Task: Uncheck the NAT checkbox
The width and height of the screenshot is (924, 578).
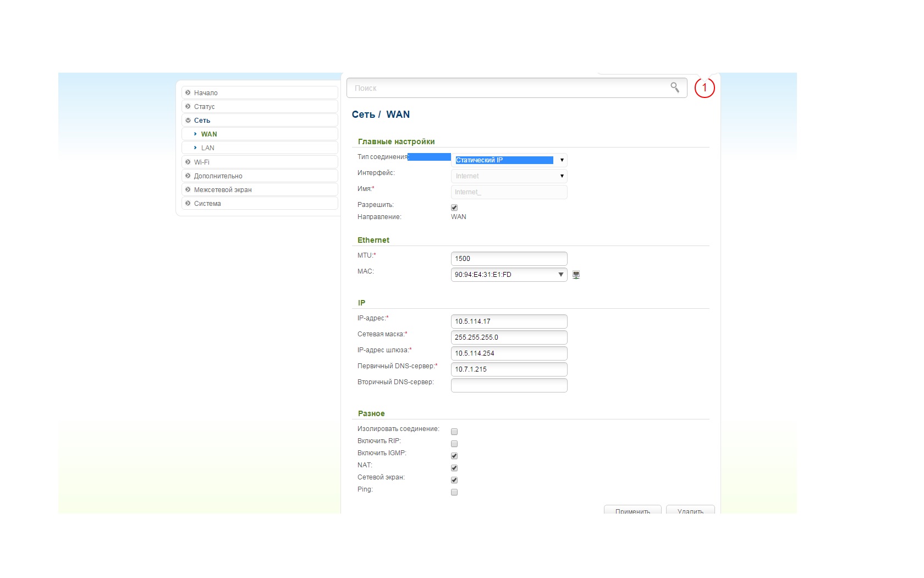Action: [454, 468]
